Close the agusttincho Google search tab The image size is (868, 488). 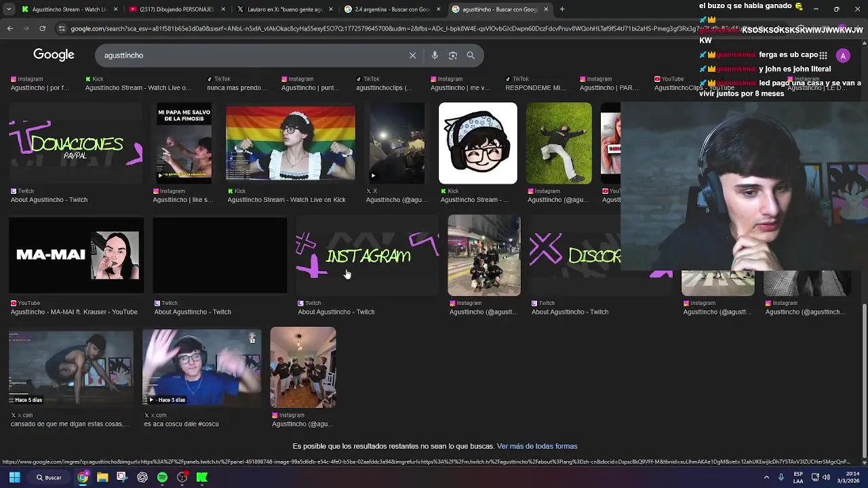point(546,9)
